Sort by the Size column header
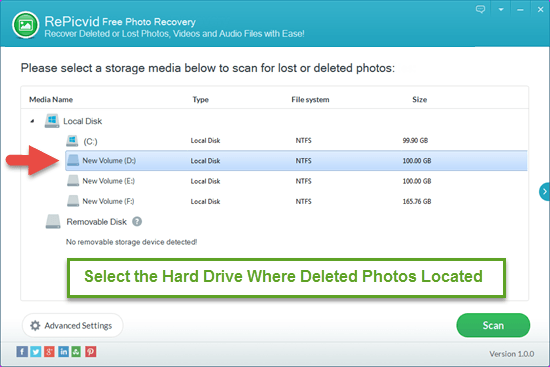This screenshot has width=550, height=367. point(420,100)
